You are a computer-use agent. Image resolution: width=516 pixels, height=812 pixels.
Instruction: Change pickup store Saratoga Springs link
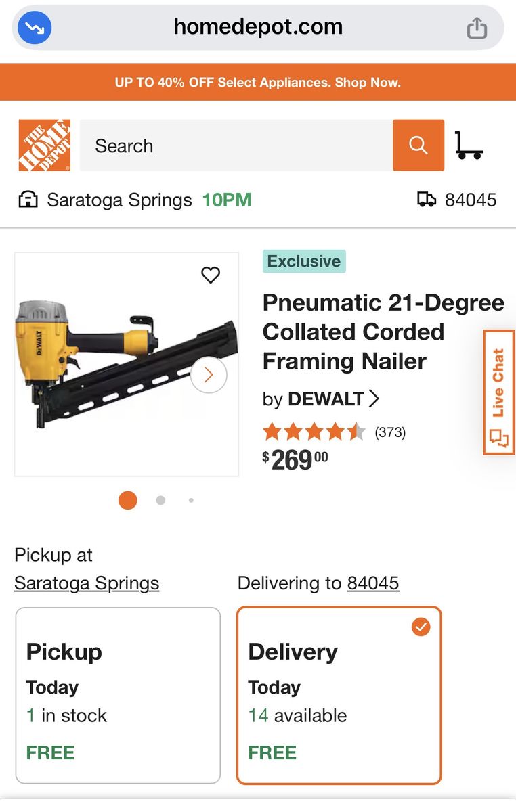click(x=87, y=583)
